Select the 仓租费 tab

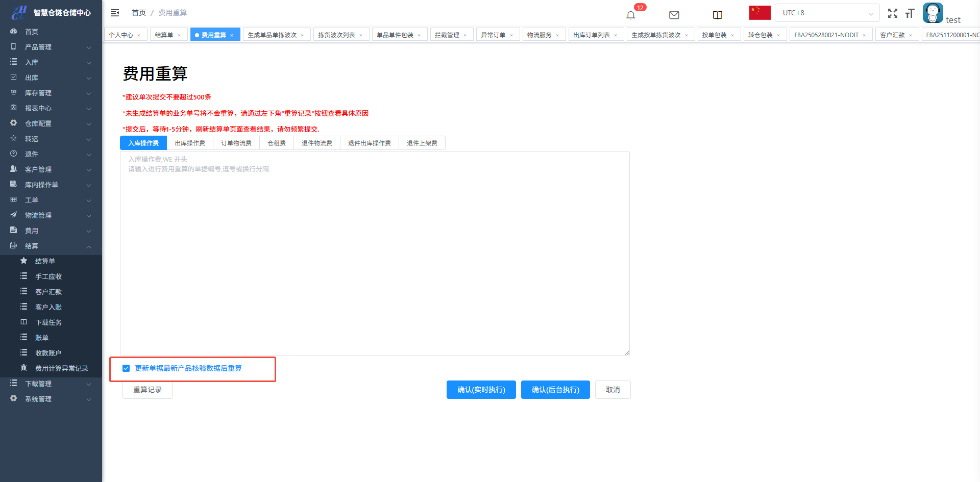[277, 143]
